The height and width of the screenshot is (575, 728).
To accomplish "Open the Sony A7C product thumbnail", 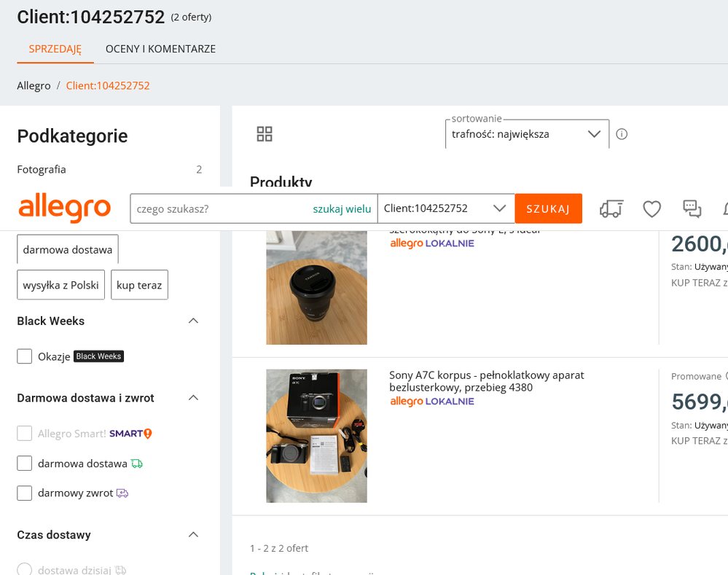I will click(x=316, y=436).
